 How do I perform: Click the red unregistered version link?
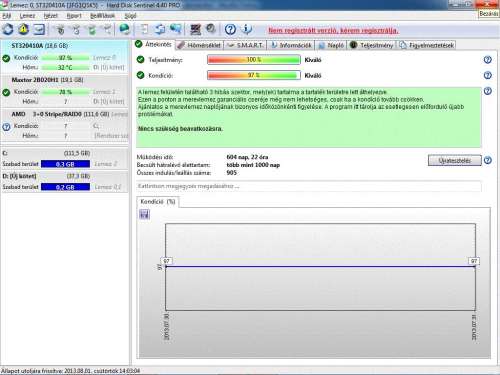pos(333,30)
